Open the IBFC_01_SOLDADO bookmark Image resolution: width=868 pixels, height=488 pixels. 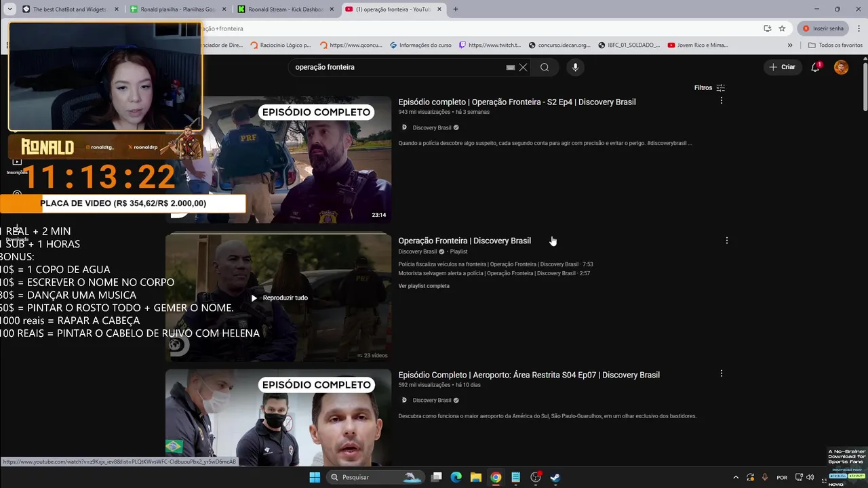tap(629, 45)
